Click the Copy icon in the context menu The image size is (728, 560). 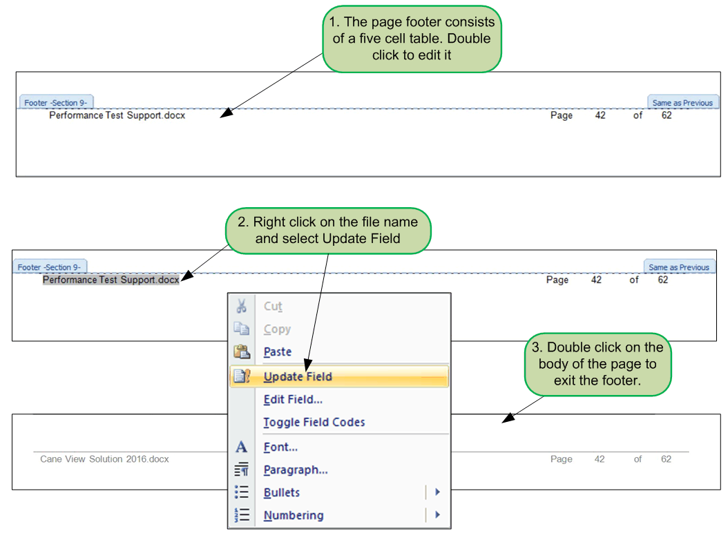coord(241,329)
